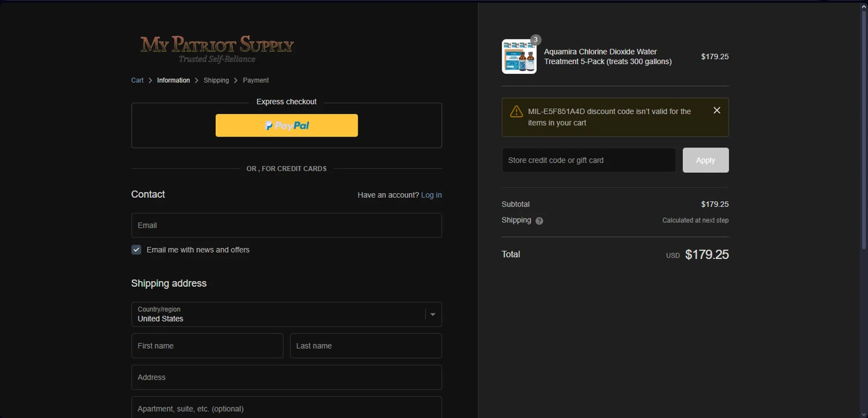Image resolution: width=868 pixels, height=418 pixels.
Task: Click the Shipping address heading
Action: (169, 283)
